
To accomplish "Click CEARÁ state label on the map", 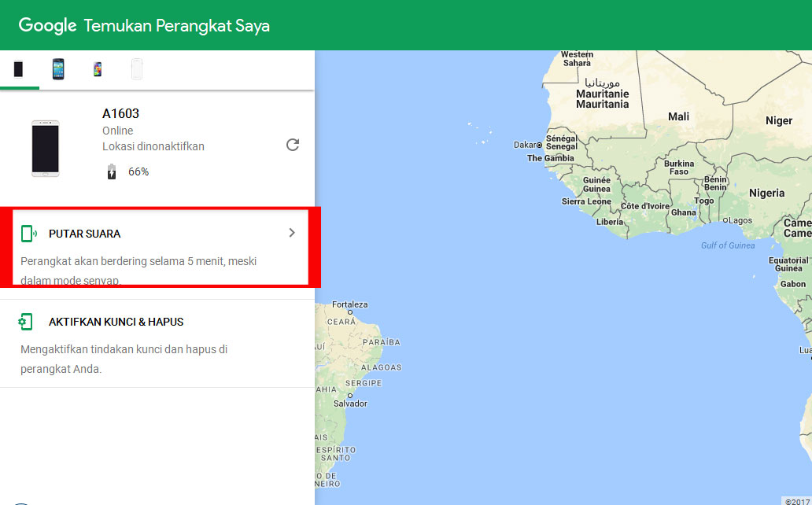I will [x=341, y=322].
